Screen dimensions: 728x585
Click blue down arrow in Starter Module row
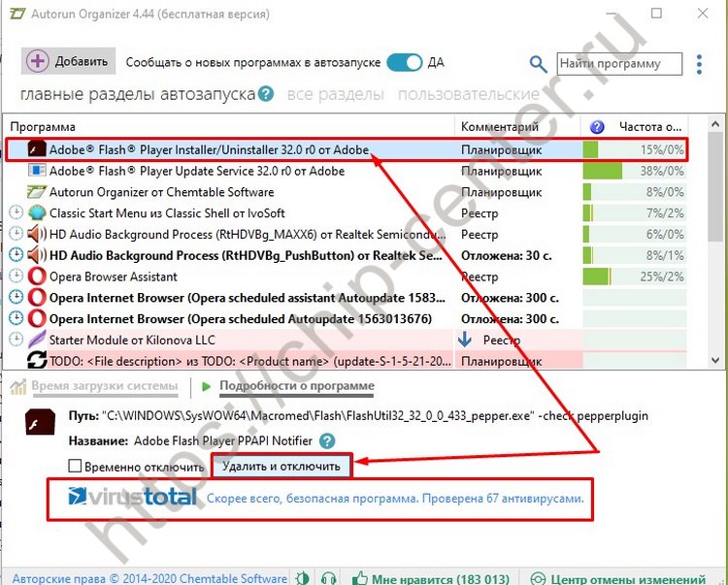pyautogui.click(x=465, y=340)
